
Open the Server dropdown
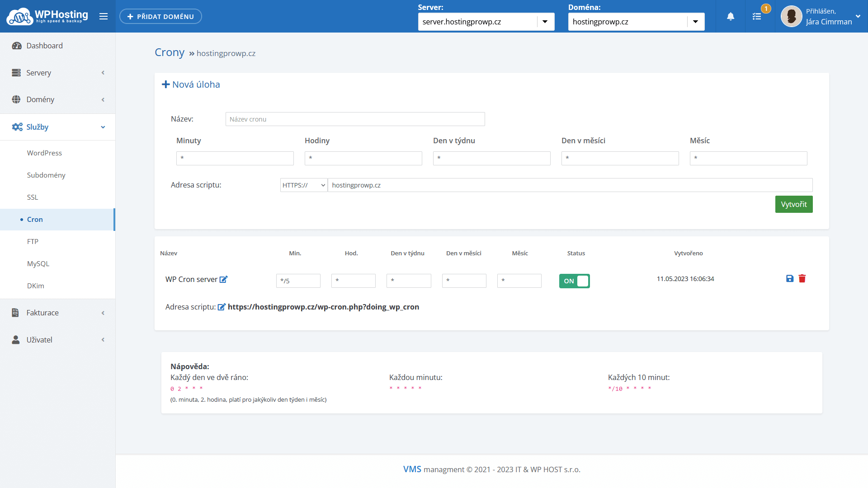[x=486, y=22]
